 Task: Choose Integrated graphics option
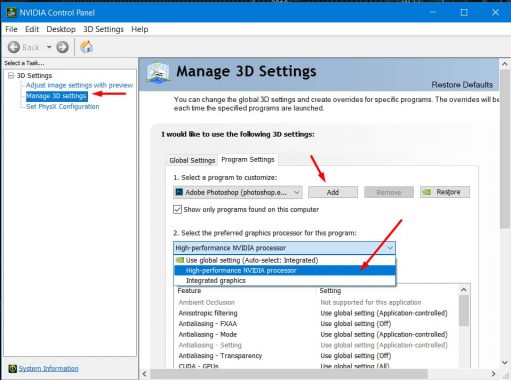(x=284, y=281)
